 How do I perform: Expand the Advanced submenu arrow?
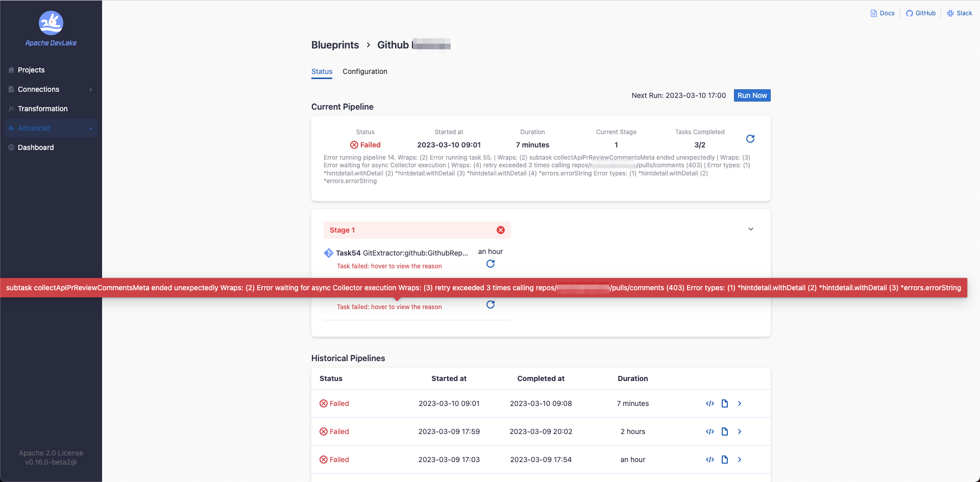click(91, 129)
